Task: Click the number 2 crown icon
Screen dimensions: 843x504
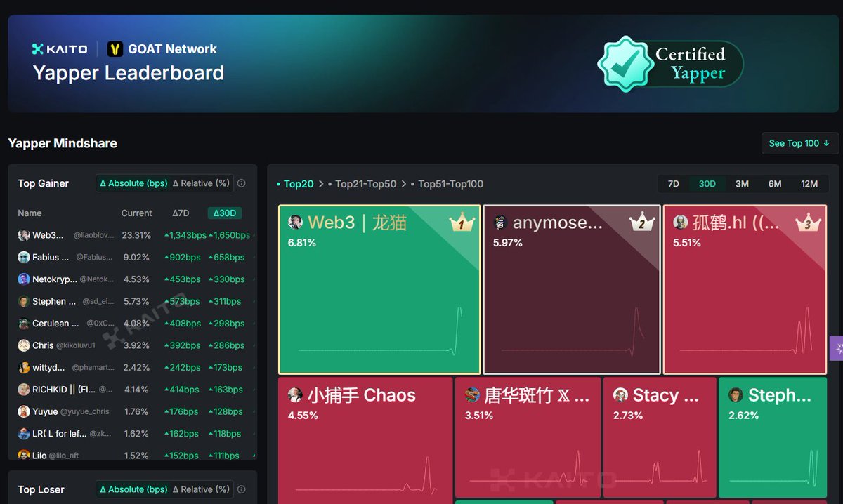Action: point(642,223)
